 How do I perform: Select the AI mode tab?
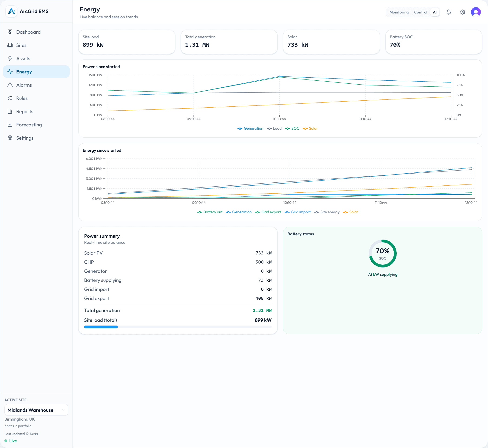coord(434,12)
